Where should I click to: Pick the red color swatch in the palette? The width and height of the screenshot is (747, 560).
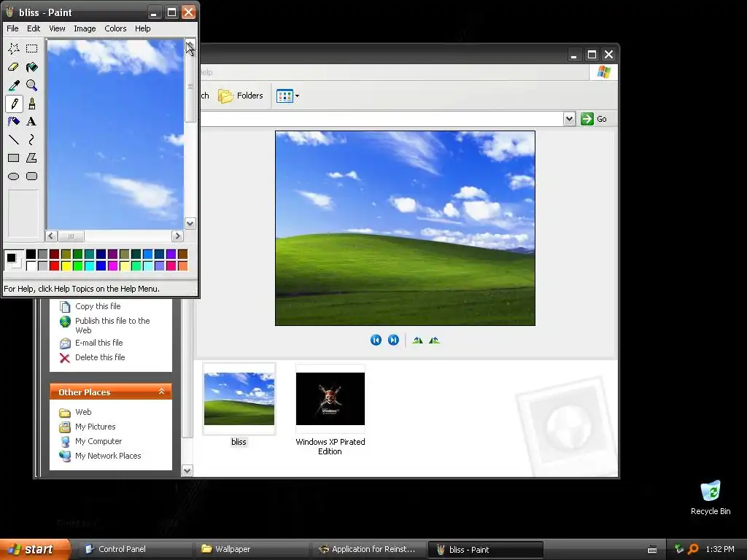pyautogui.click(x=54, y=265)
